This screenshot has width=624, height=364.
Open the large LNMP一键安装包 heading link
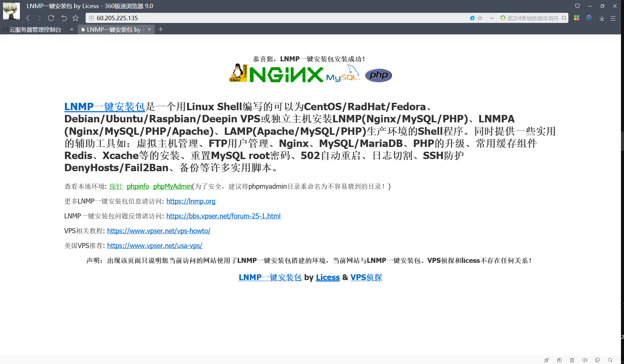(x=105, y=107)
